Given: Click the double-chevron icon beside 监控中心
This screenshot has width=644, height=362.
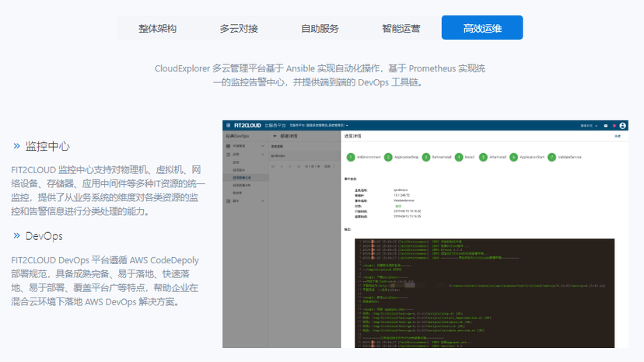Looking at the screenshot, I should click(16, 146).
